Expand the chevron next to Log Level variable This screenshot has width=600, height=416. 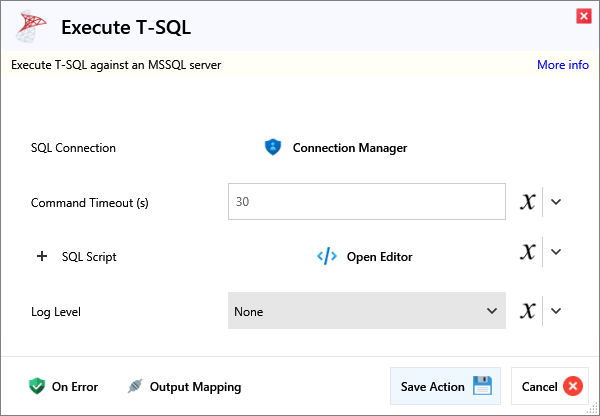(557, 311)
